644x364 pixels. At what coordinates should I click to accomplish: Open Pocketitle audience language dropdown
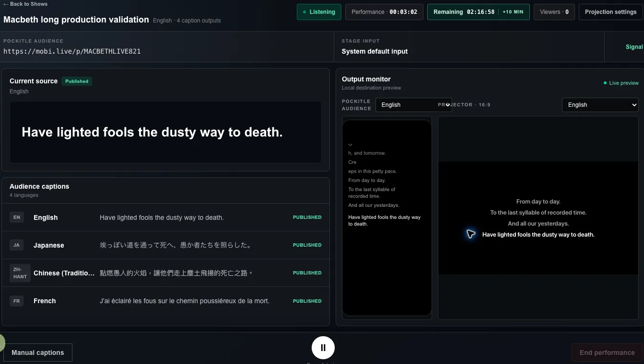[413, 105]
